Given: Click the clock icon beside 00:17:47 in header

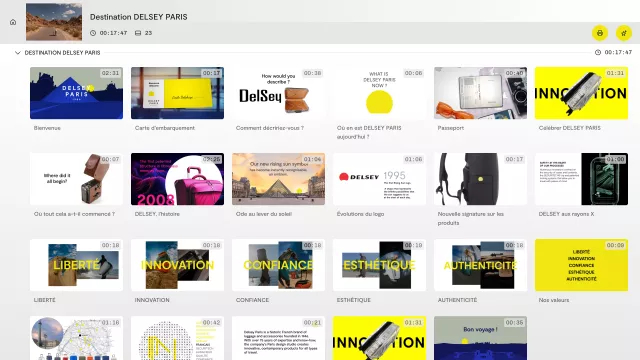Looking at the screenshot, I should click(93, 33).
